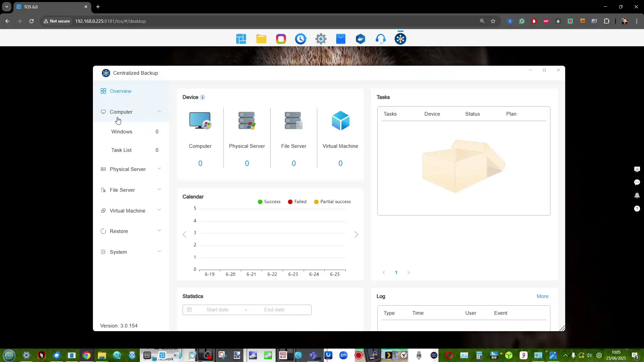Image resolution: width=644 pixels, height=362 pixels.
Task: Show next week in Calendar chart
Action: click(x=356, y=234)
